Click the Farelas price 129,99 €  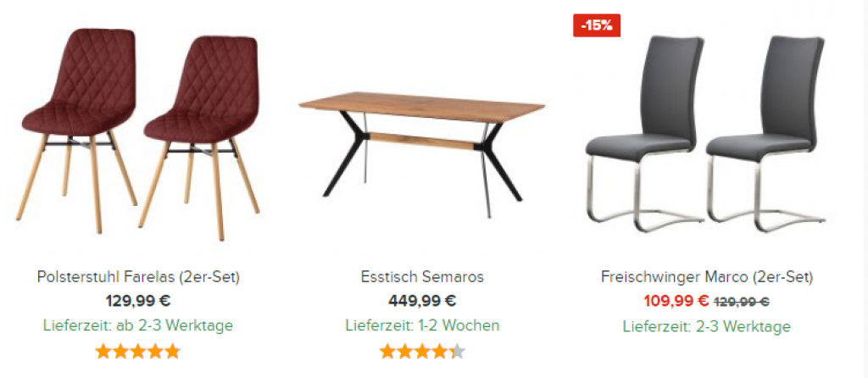[138, 302]
